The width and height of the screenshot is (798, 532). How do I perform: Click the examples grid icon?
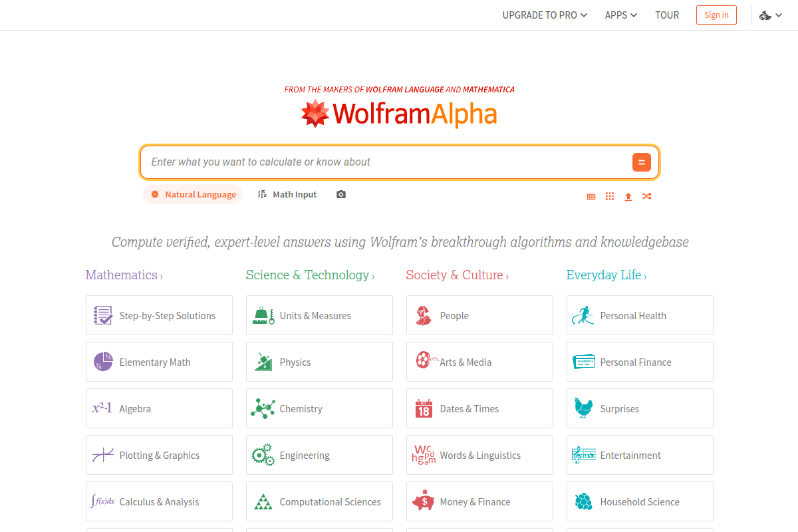tap(610, 196)
